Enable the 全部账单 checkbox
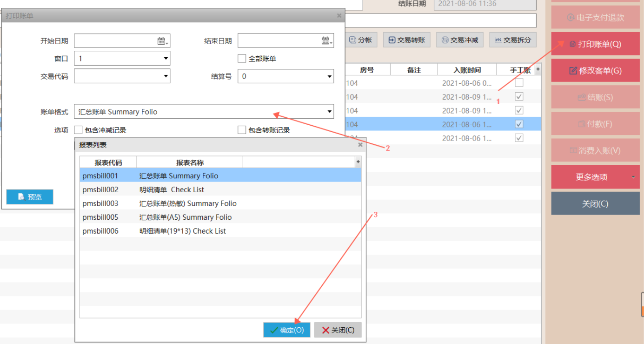Viewport: 644px width, 344px height. click(x=242, y=59)
